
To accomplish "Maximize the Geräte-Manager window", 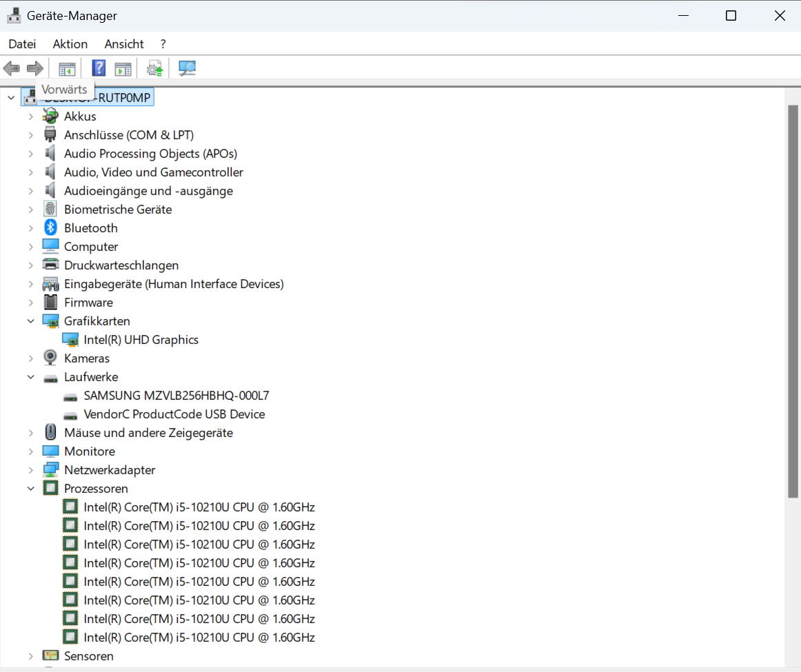I will pyautogui.click(x=731, y=16).
